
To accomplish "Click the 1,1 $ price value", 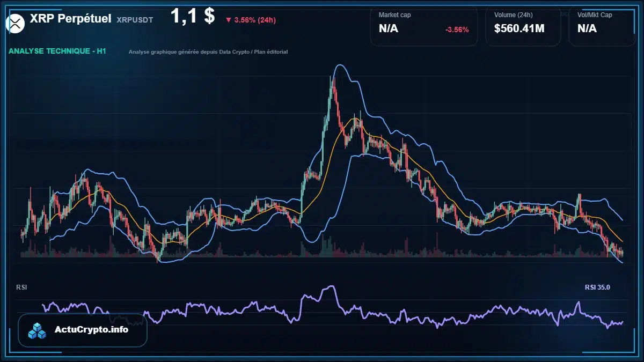I will (x=193, y=16).
